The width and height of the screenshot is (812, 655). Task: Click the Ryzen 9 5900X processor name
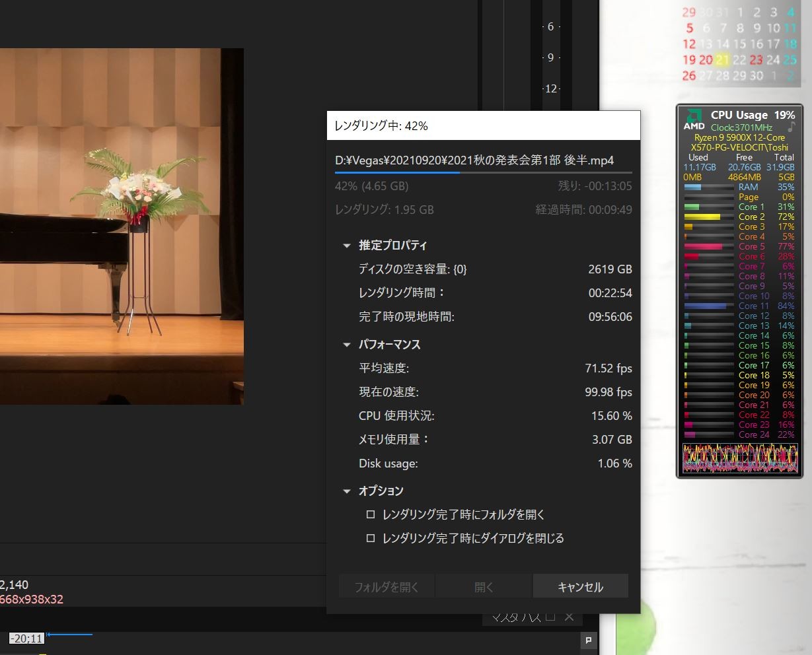739,138
